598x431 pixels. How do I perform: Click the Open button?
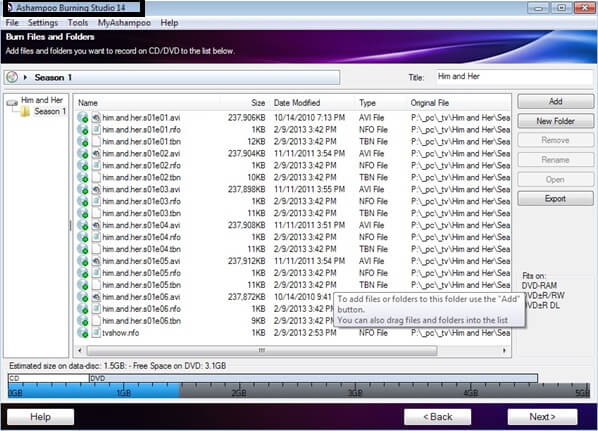click(555, 180)
